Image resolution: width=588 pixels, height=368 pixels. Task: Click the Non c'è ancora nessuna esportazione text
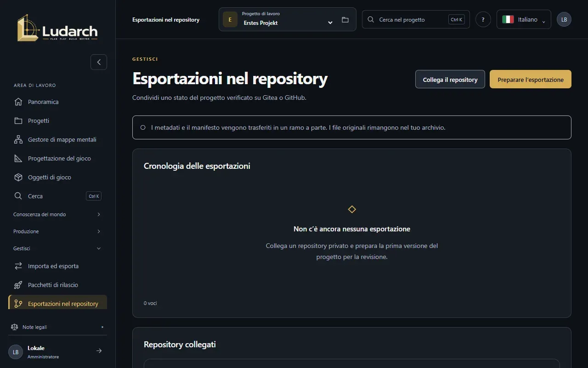[352, 229]
